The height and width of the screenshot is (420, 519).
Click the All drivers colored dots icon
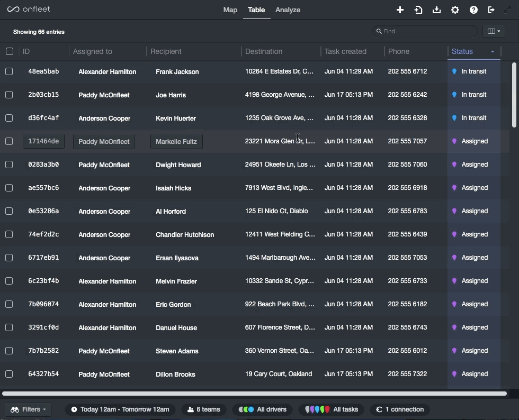tap(246, 409)
